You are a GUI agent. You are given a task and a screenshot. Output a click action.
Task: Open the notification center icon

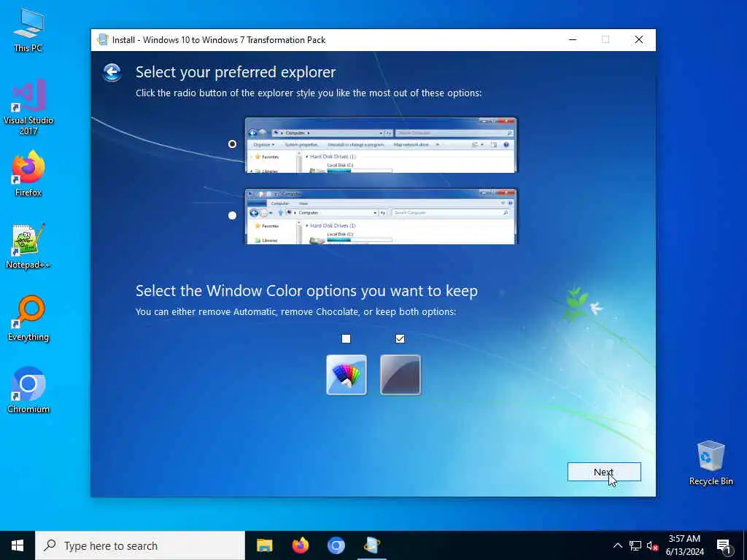[724, 546]
